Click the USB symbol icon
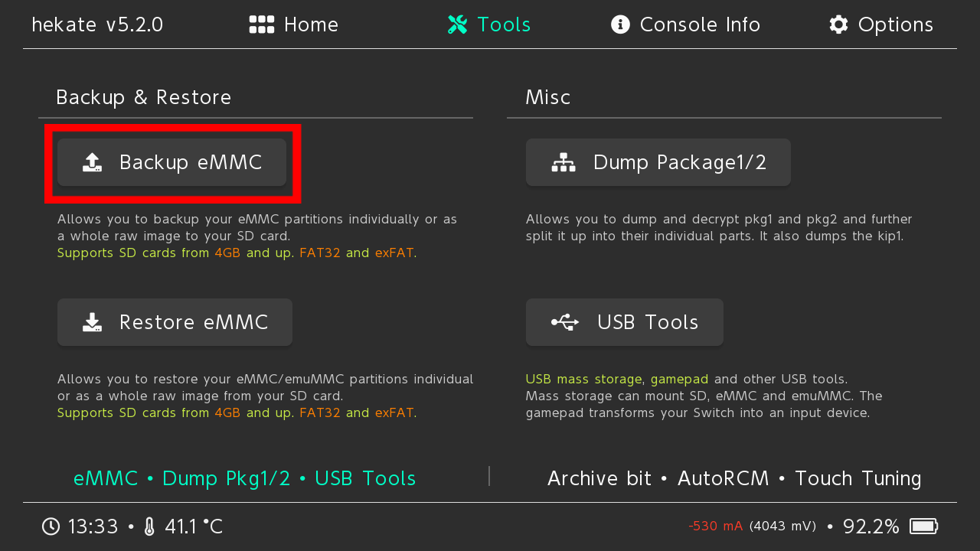This screenshot has height=551, width=980. (x=565, y=322)
